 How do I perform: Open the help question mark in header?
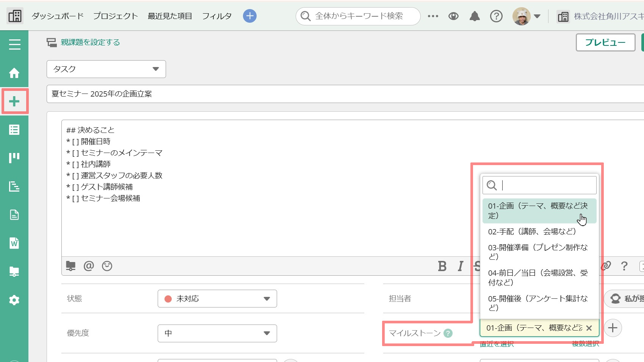pyautogui.click(x=496, y=16)
